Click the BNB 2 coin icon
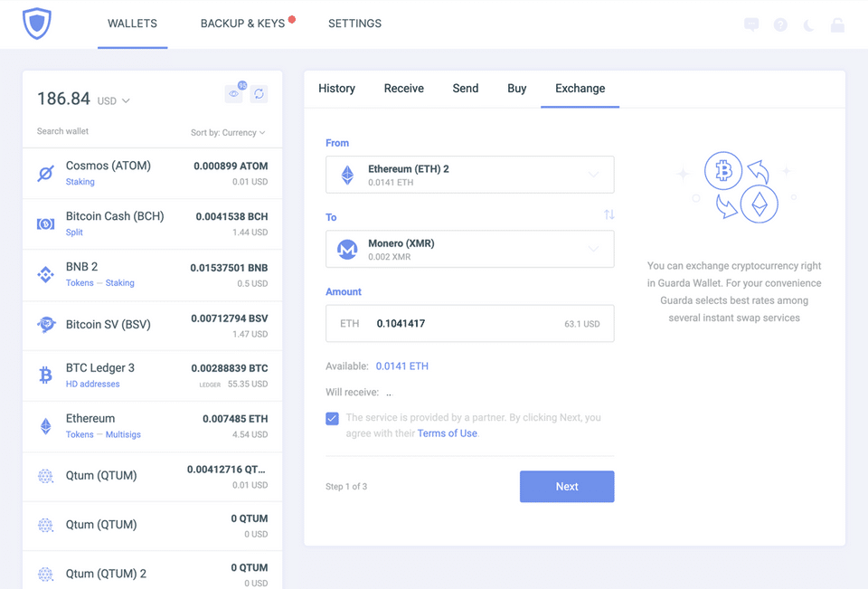The height and width of the screenshot is (589, 868). [x=45, y=274]
